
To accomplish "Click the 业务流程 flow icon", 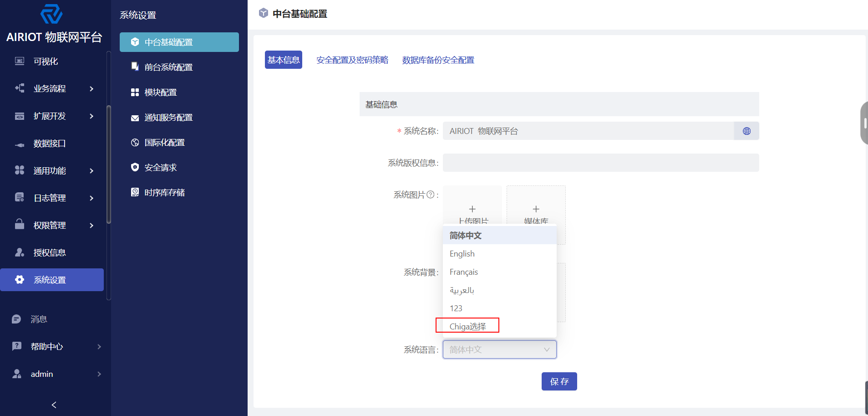I will pyautogui.click(x=20, y=88).
